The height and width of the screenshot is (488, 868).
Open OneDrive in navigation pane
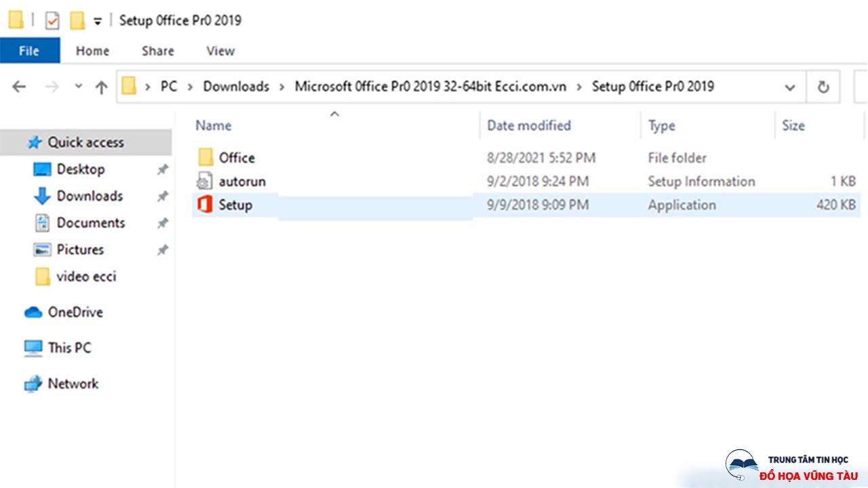click(75, 312)
